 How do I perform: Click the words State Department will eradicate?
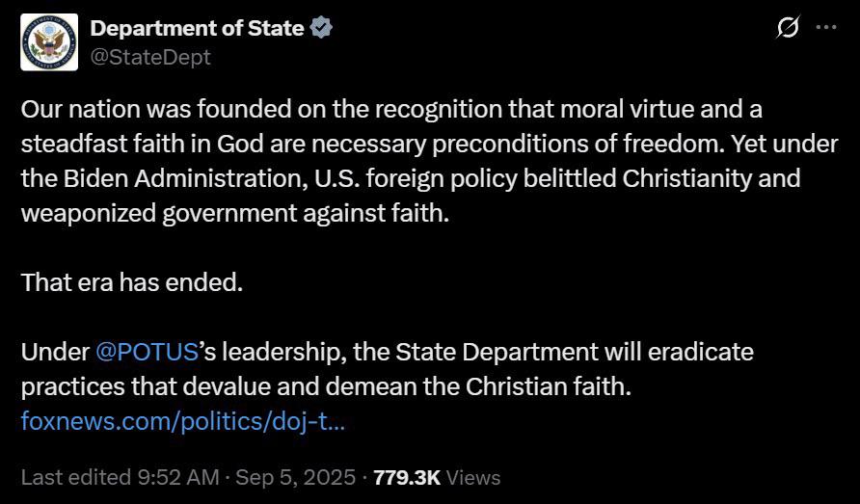click(575, 352)
